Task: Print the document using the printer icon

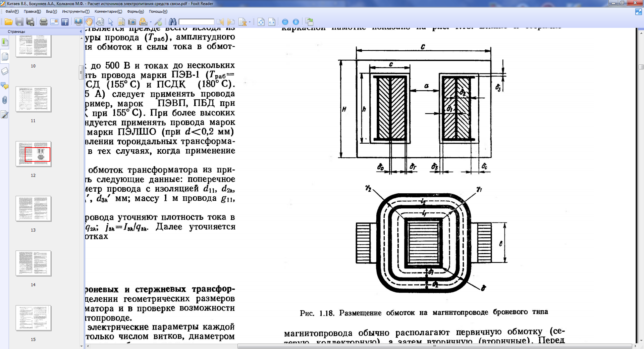Action: coord(44,22)
